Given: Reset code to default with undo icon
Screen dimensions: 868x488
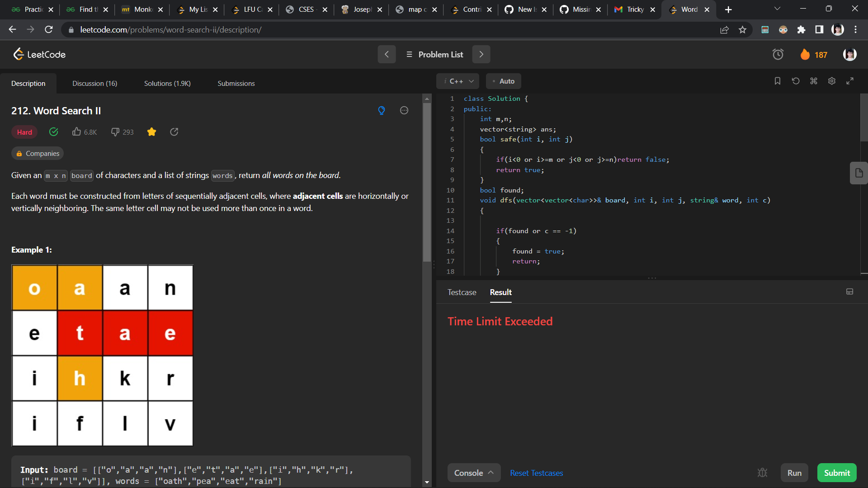Looking at the screenshot, I should click(x=796, y=81).
